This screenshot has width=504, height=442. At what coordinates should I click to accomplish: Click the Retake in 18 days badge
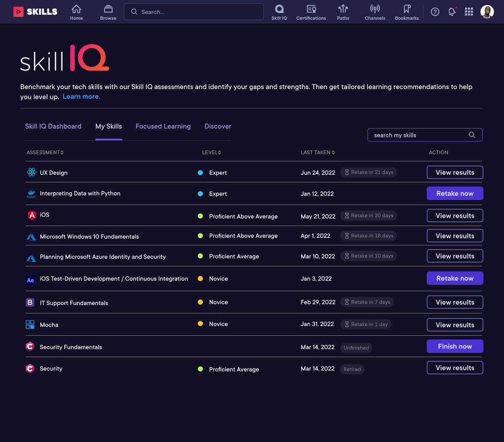tap(368, 236)
